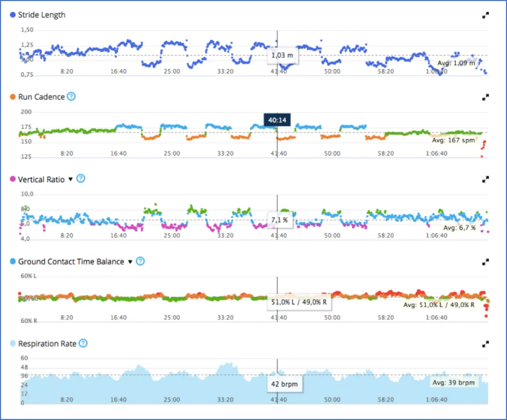Open help for Run Cadence

coord(71,97)
